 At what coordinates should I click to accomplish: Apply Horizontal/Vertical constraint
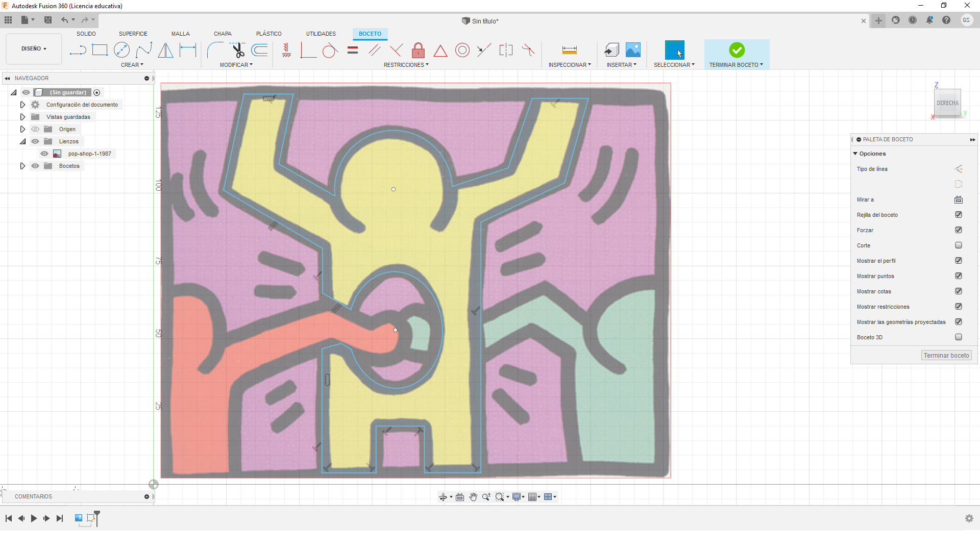point(286,50)
